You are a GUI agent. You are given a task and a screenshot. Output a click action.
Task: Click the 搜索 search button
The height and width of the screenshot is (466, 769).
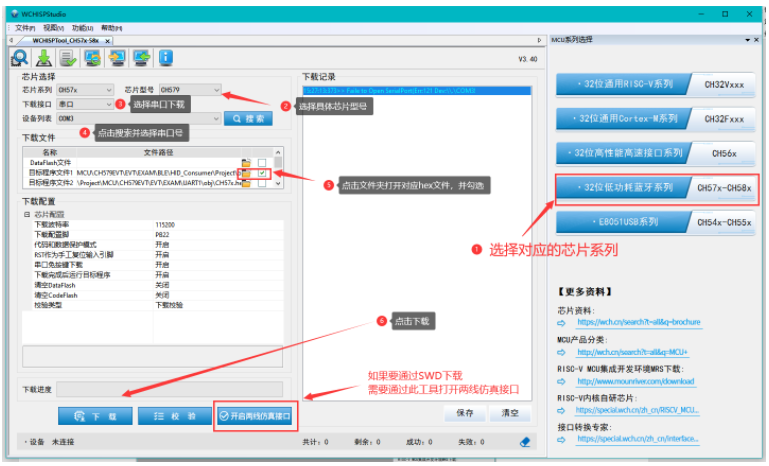click(248, 119)
